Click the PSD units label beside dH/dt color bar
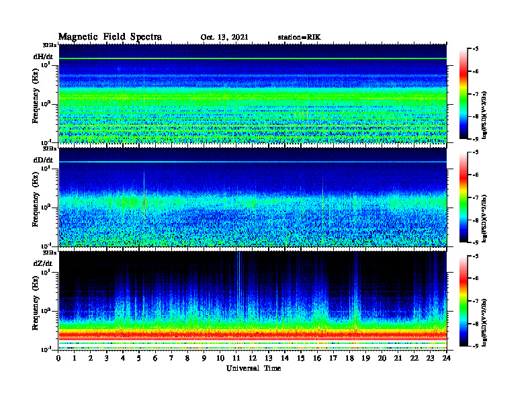 484,116
